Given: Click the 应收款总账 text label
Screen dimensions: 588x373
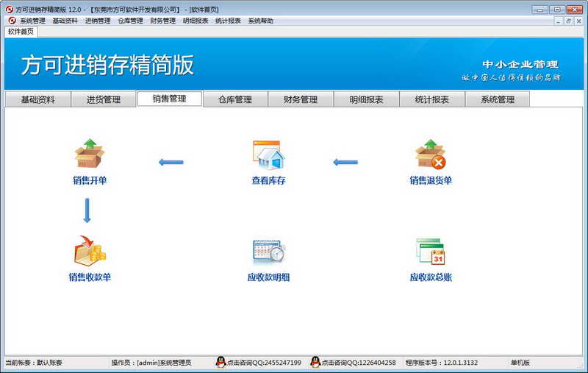Looking at the screenshot, I should 431,277.
